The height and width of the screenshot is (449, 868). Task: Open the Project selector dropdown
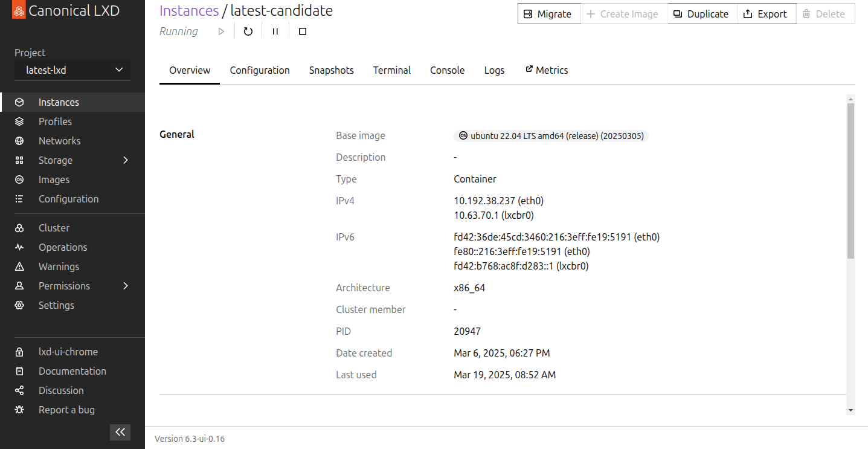(x=72, y=69)
